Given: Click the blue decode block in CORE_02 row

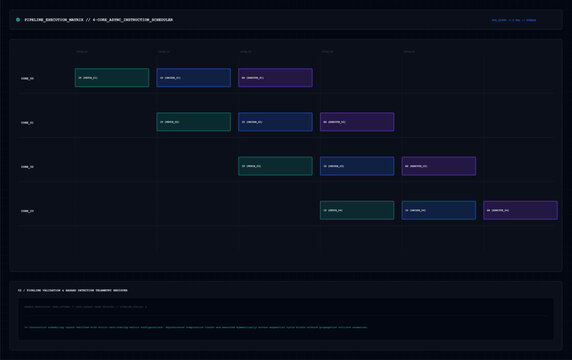Looking at the screenshot, I should [357, 166].
